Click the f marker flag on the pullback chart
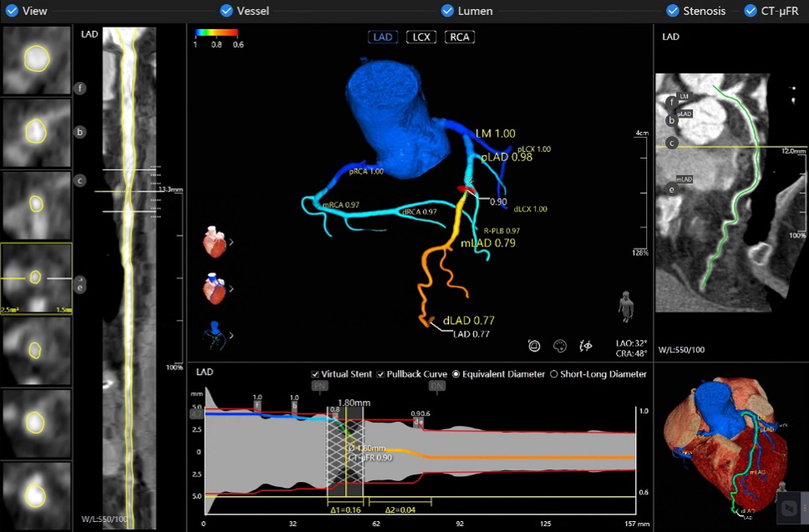The height and width of the screenshot is (532, 809). point(257,405)
